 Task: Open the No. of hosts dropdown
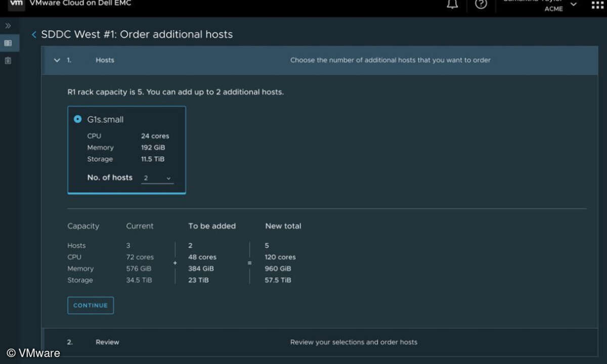[157, 178]
